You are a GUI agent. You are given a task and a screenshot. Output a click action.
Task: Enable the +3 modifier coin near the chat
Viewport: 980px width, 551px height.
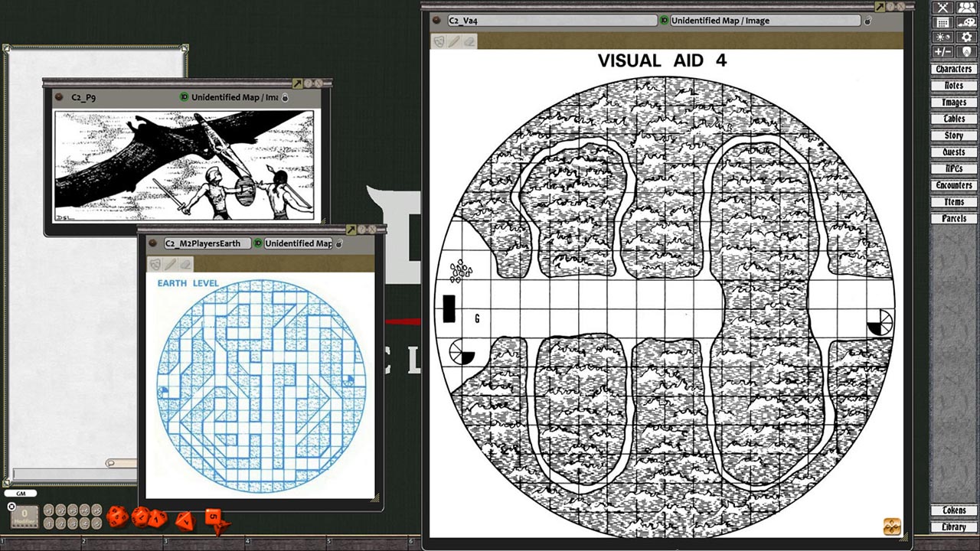73,509
